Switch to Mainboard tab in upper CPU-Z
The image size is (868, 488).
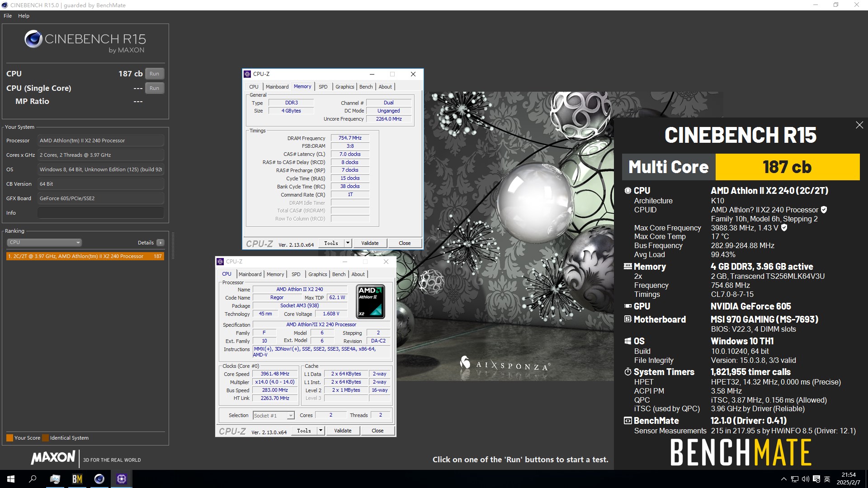(277, 87)
